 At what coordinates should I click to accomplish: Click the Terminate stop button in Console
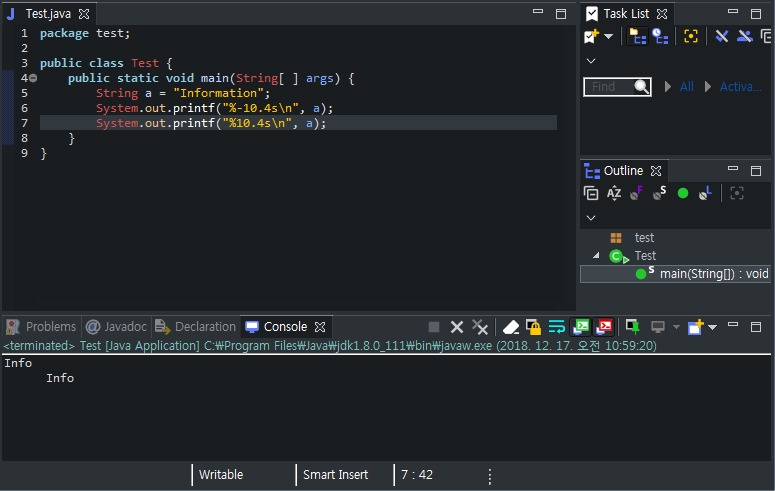pyautogui.click(x=433, y=327)
